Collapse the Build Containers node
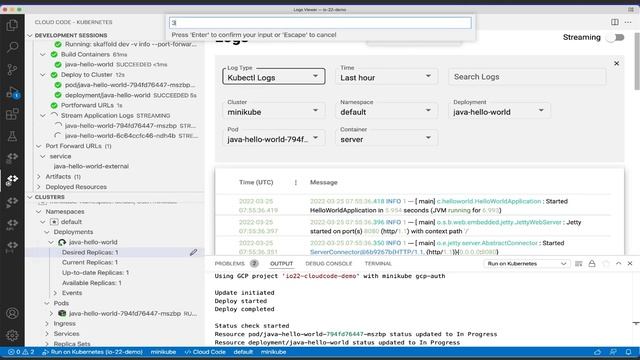The width and height of the screenshot is (640, 360). coord(43,54)
